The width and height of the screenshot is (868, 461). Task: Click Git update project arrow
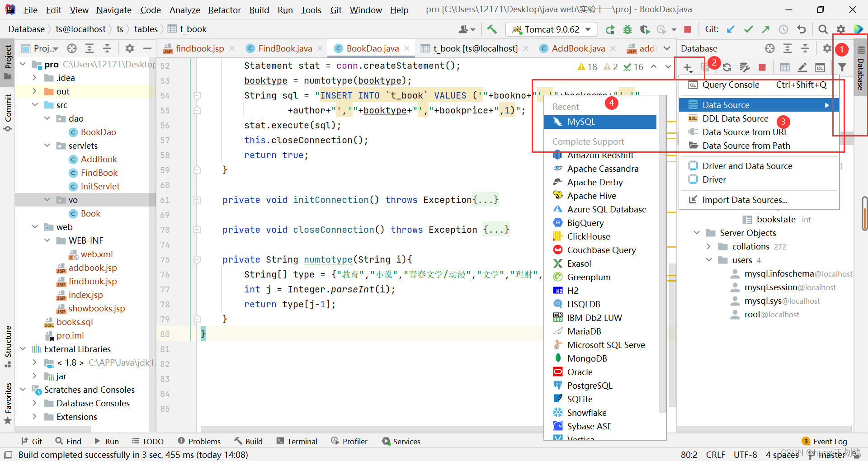tap(731, 29)
